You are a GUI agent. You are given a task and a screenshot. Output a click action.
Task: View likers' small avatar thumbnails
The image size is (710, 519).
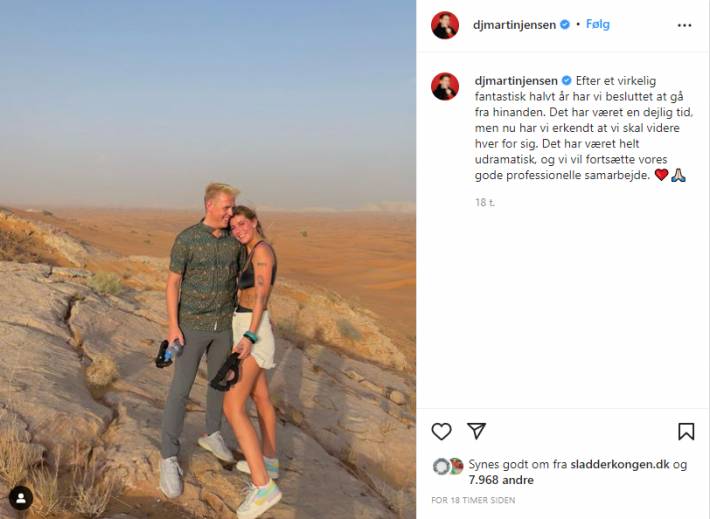point(448,466)
